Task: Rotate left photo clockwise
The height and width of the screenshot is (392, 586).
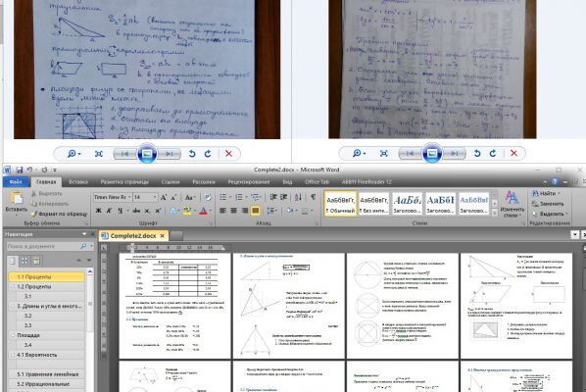Action: [208, 154]
